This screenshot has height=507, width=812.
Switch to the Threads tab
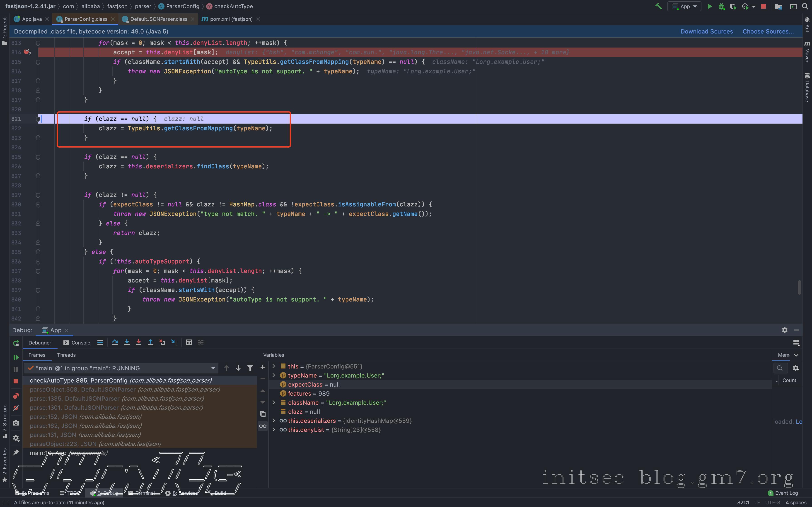pyautogui.click(x=66, y=355)
